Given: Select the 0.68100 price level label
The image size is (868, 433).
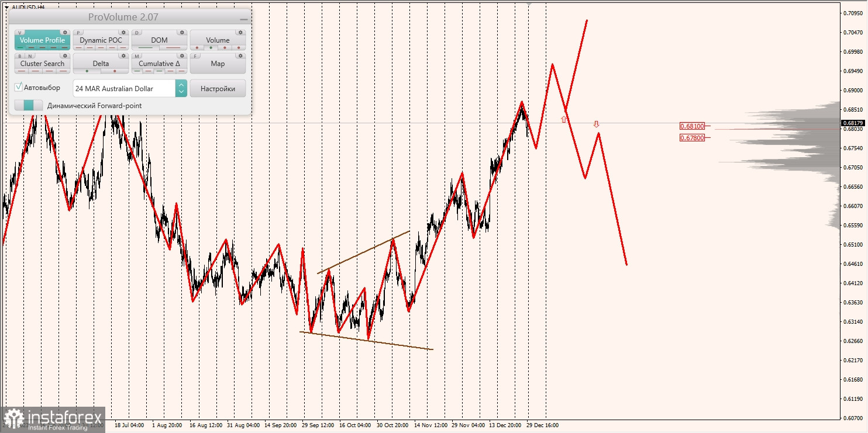Looking at the screenshot, I should tap(692, 126).
